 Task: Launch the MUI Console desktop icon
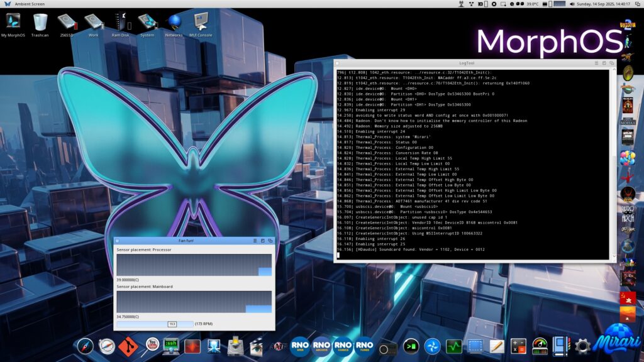201,23
